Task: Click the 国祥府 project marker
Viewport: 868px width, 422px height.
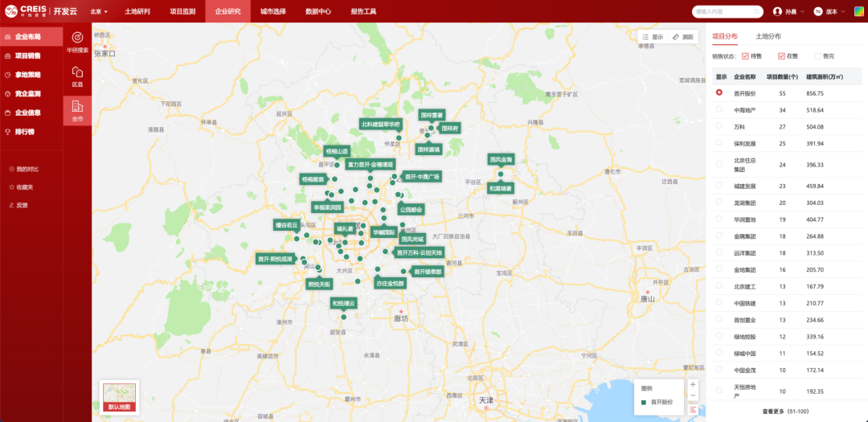Action: coord(450,128)
